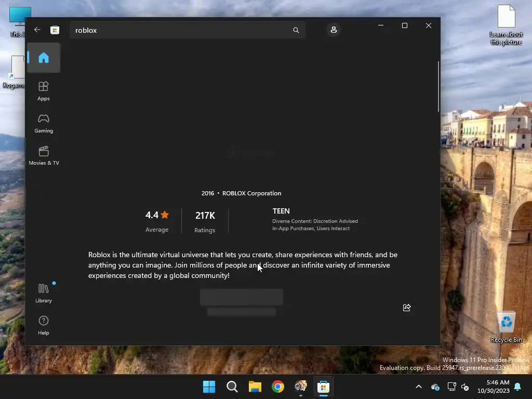Click the loading install button placeholder
Screen dimensions: 532x399
click(x=241, y=297)
